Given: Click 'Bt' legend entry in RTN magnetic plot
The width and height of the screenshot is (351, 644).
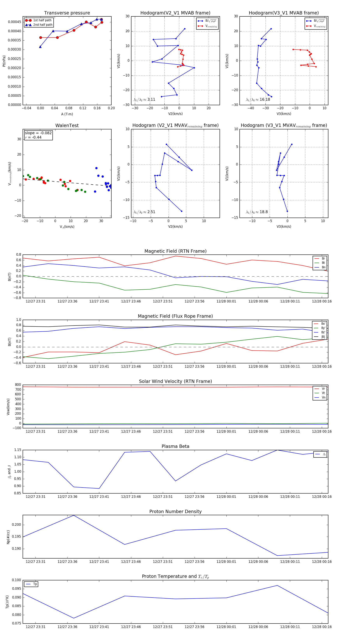Looking at the screenshot, I should coord(320,263).
